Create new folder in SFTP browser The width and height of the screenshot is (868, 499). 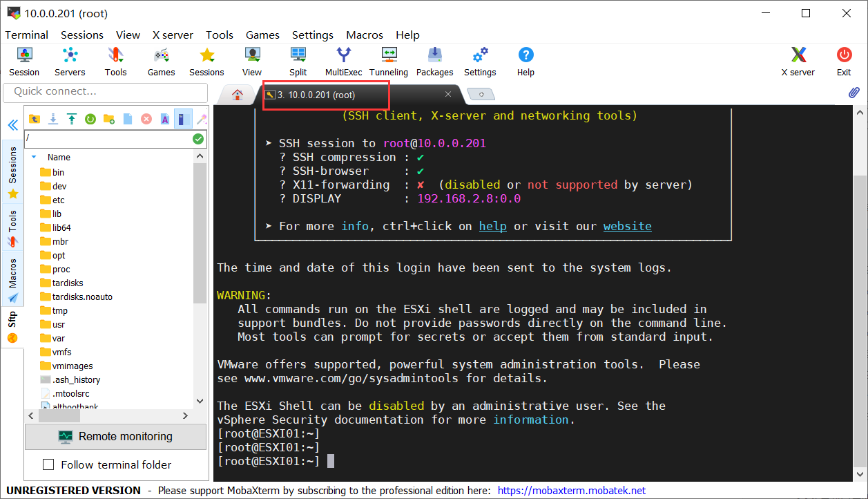(x=109, y=119)
